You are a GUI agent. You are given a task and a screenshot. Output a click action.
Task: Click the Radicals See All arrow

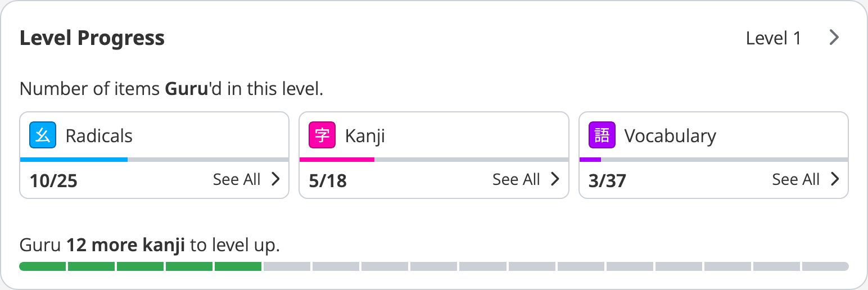pos(275,179)
